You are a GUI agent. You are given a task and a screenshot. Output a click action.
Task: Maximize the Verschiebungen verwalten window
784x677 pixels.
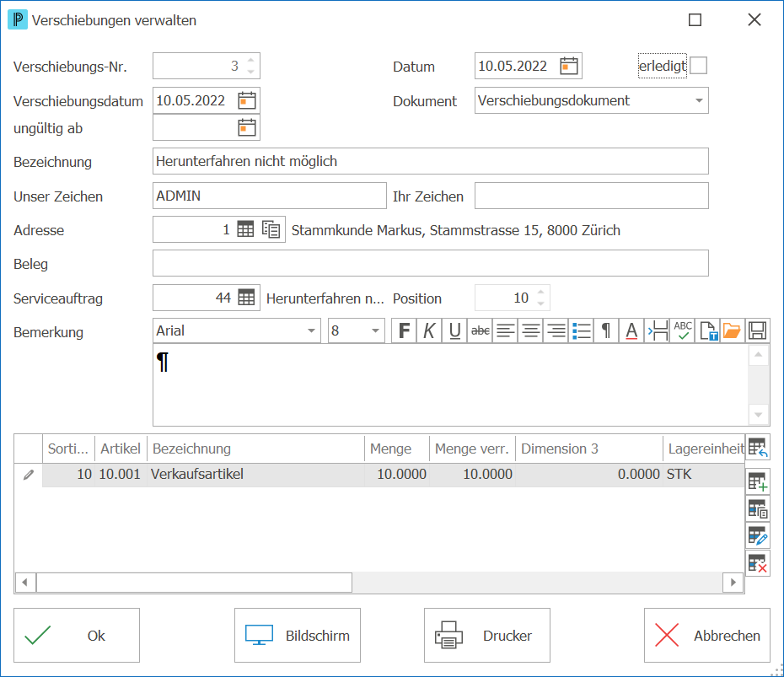695,20
